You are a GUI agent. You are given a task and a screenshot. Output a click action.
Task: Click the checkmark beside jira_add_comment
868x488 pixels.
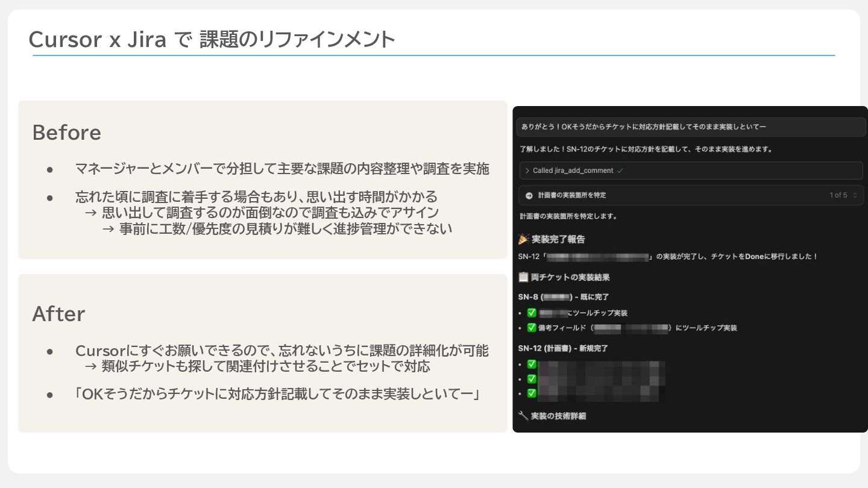[x=620, y=170]
